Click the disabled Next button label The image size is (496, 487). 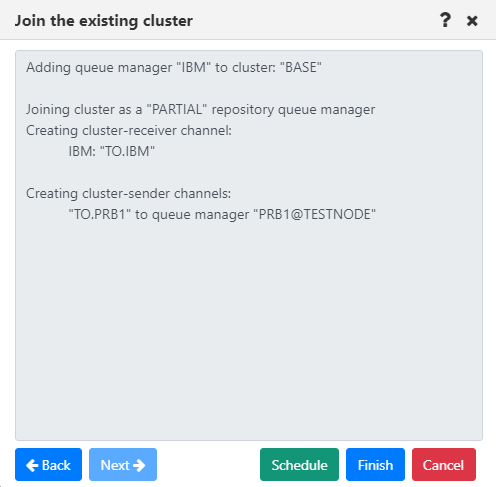(x=115, y=465)
